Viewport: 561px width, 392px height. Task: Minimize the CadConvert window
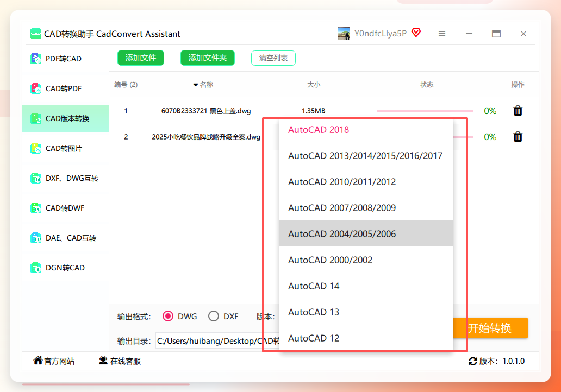click(469, 34)
